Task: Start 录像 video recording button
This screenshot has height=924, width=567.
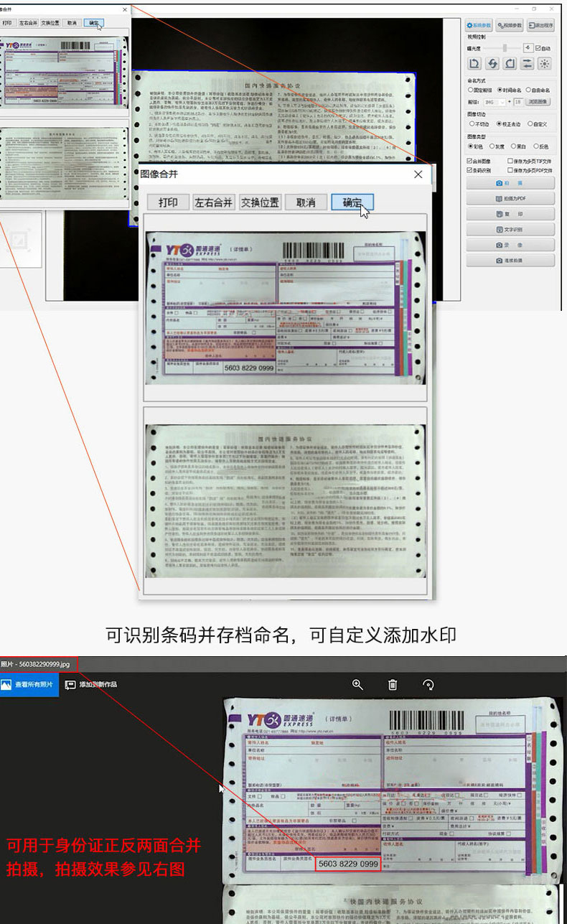Action: 510,245
